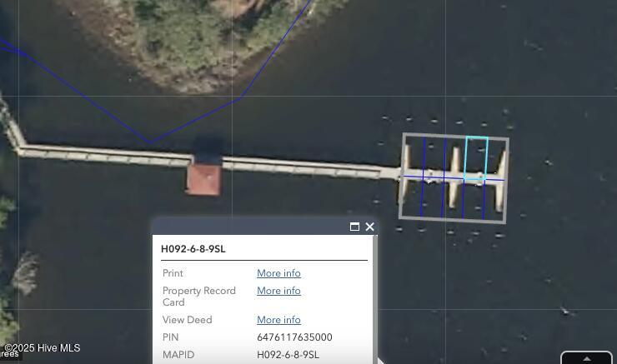Expand the bottom-right arrow panel

click(586, 358)
